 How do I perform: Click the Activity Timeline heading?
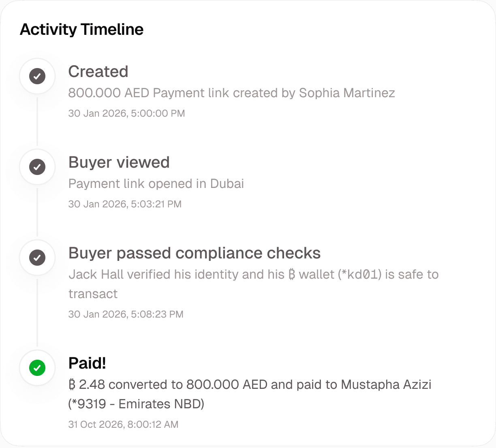coord(81,30)
